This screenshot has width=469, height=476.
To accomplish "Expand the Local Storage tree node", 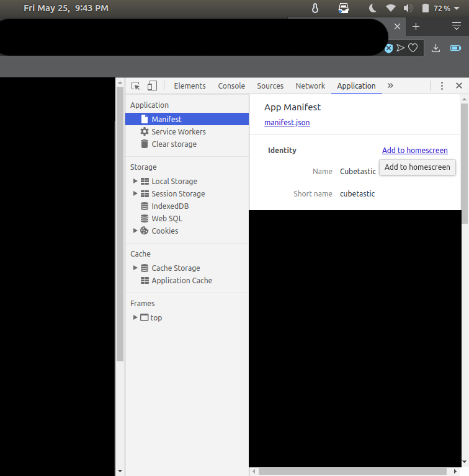I will pos(135,181).
